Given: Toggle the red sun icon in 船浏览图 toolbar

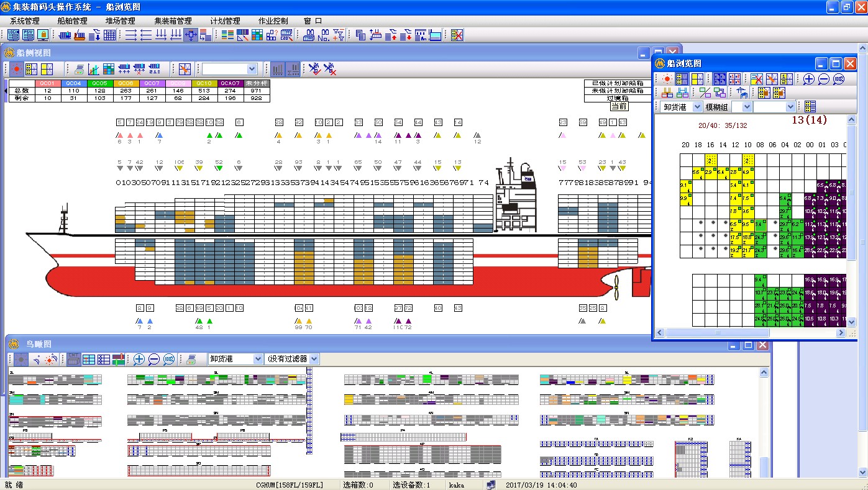Looking at the screenshot, I should [x=667, y=79].
